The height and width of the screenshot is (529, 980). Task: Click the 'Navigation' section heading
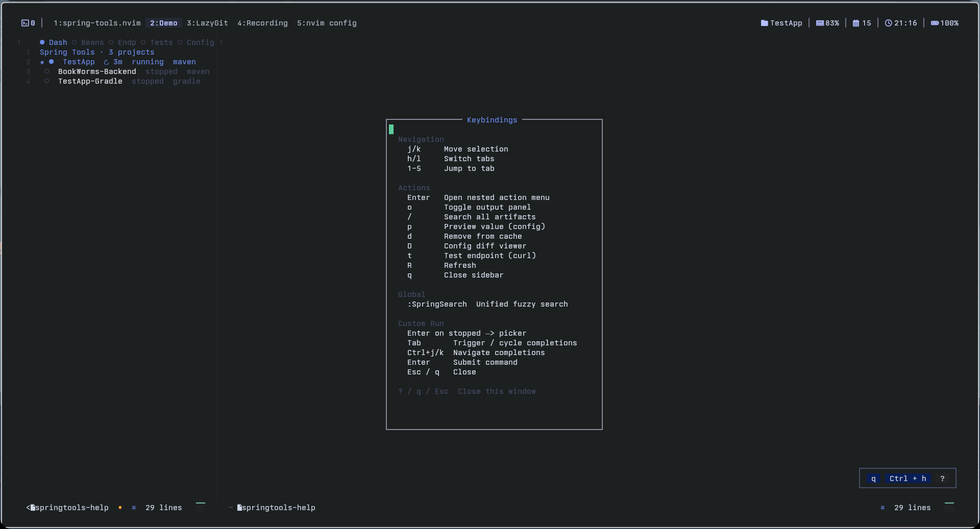pyautogui.click(x=421, y=139)
